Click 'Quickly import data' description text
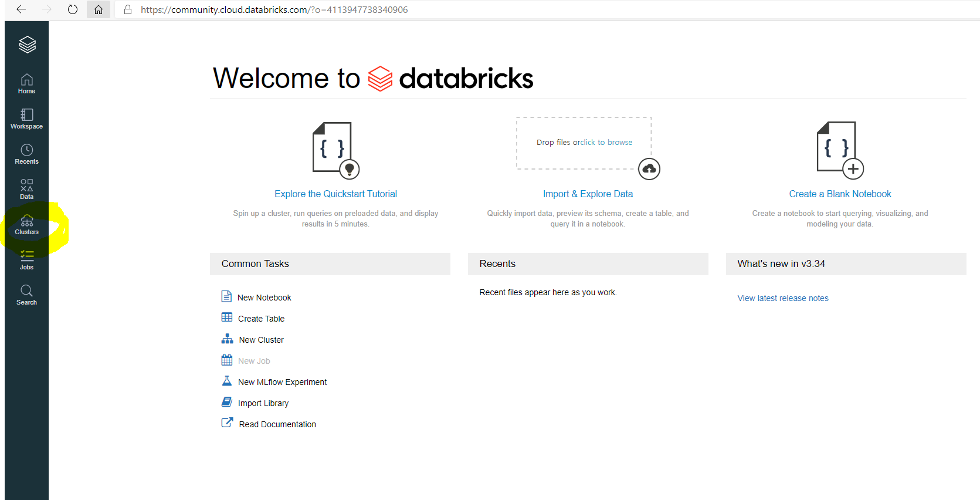 (x=588, y=218)
